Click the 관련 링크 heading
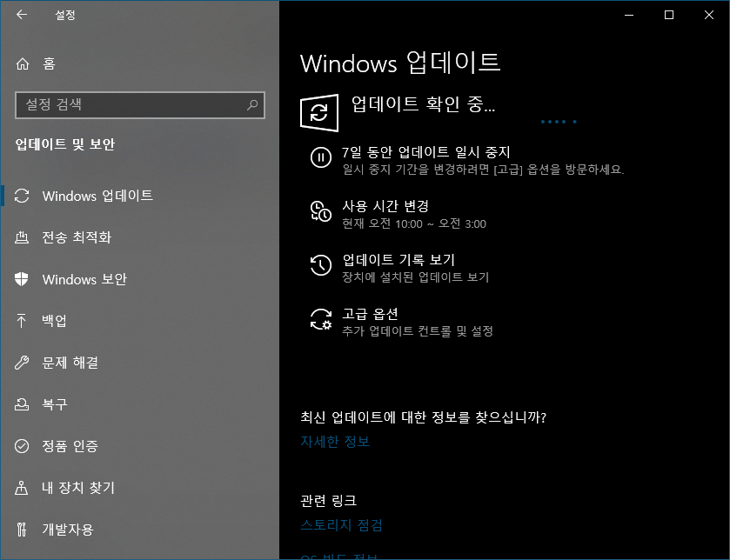 click(x=329, y=501)
